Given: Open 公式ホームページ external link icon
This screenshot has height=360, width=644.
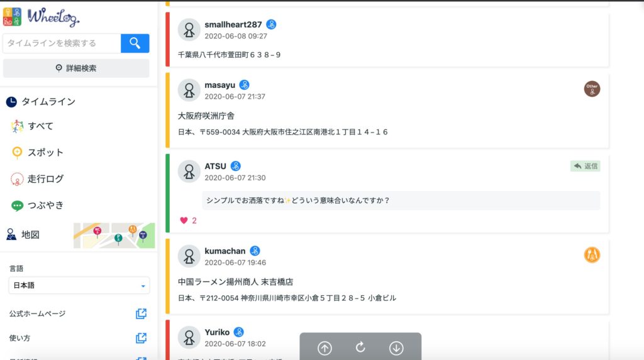Looking at the screenshot, I should [141, 314].
